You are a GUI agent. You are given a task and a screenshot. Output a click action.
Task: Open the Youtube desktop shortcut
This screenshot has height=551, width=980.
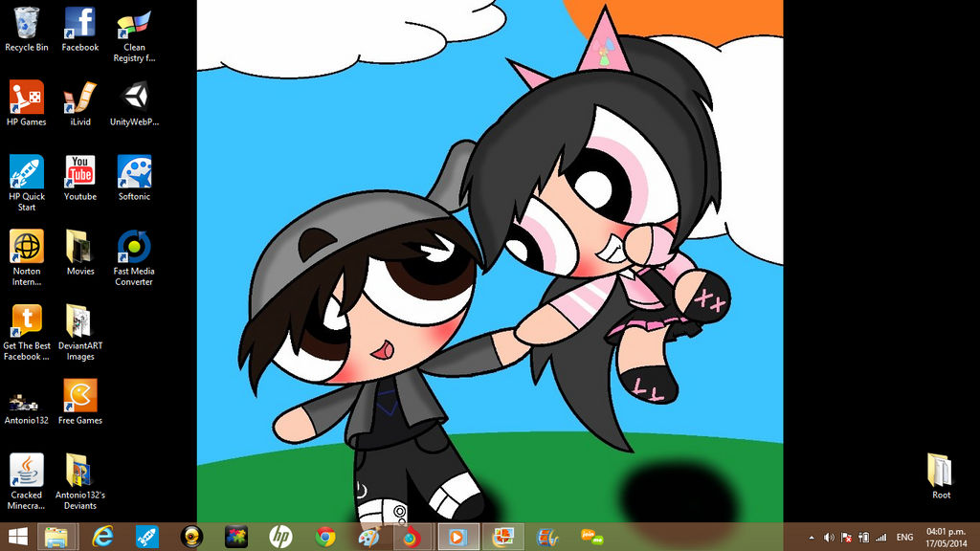tap(80, 178)
